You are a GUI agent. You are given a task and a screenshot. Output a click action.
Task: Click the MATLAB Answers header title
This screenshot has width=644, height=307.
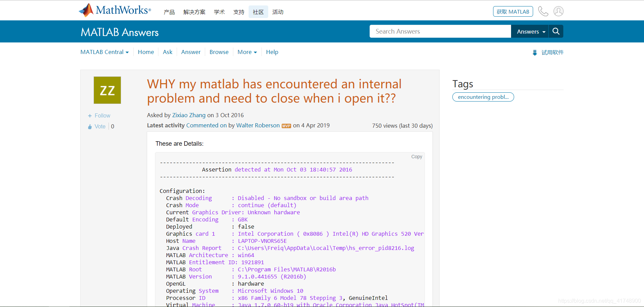coord(120,32)
